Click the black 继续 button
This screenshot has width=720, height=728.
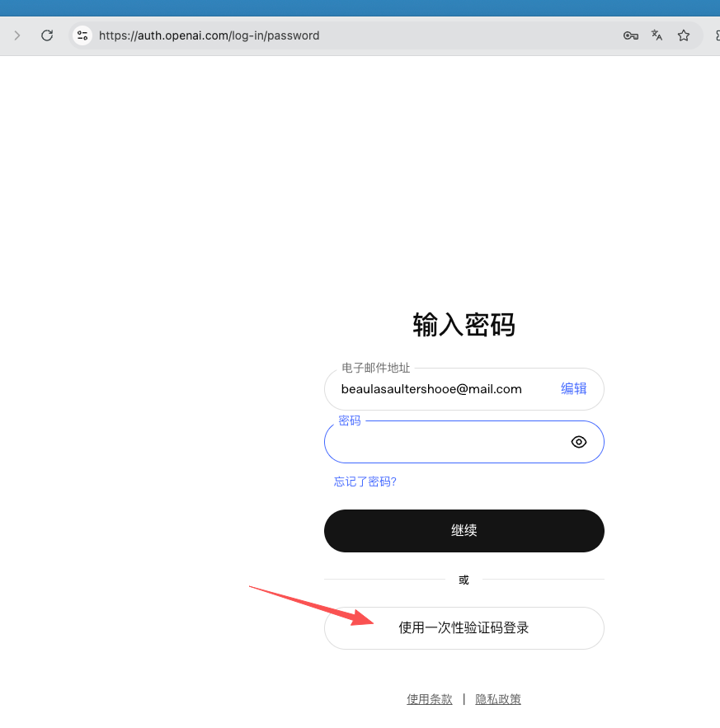(x=464, y=531)
